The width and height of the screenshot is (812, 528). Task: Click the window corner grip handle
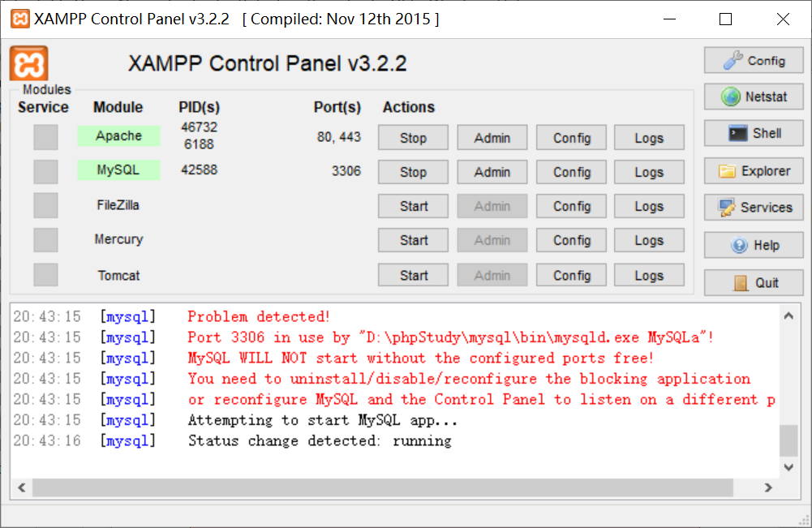coord(805,521)
